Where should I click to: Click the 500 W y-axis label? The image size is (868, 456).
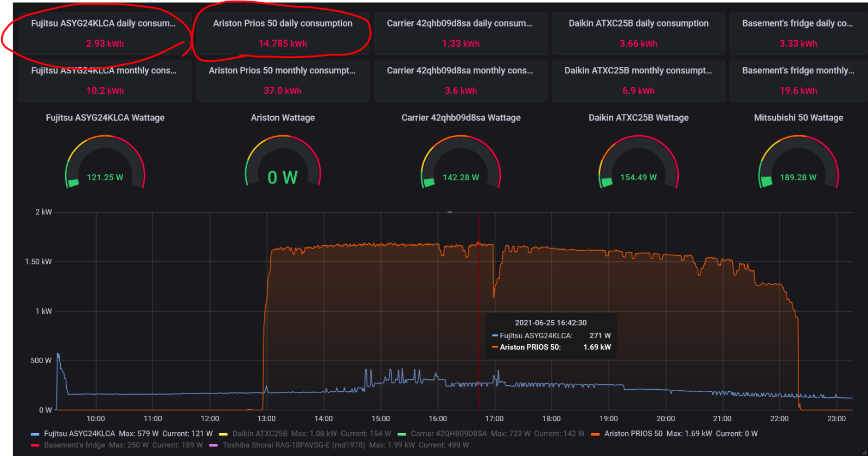(x=41, y=360)
